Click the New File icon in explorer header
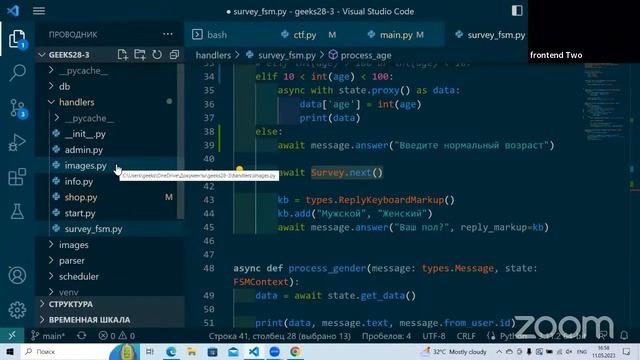The height and width of the screenshot is (360, 640). tap(122, 55)
